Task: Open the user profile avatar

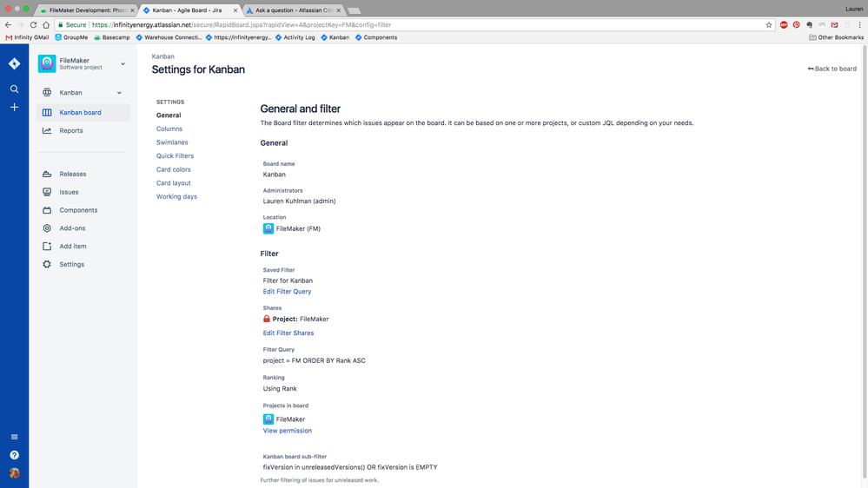Action: (x=15, y=473)
